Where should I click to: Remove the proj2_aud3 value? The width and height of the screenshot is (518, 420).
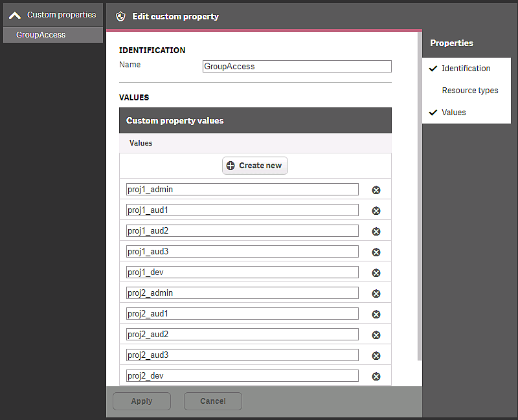click(x=376, y=355)
